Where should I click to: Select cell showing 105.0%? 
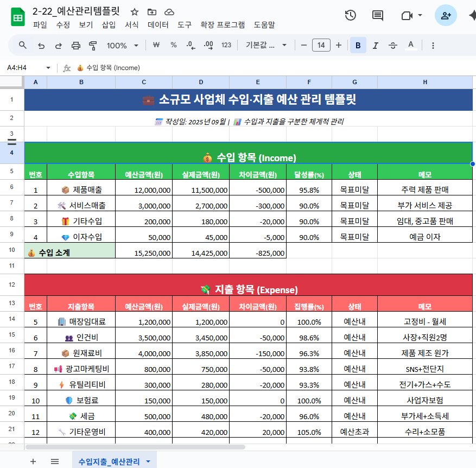(x=309, y=430)
